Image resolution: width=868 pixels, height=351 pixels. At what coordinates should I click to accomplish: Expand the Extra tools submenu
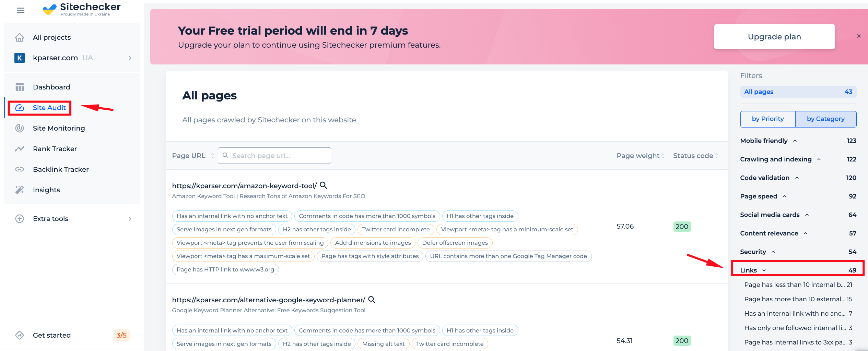tap(130, 219)
